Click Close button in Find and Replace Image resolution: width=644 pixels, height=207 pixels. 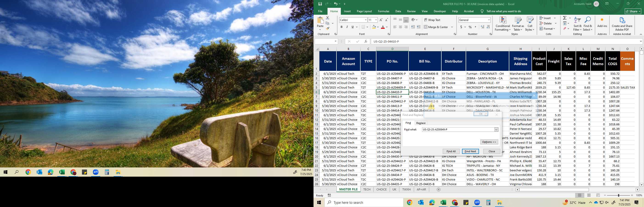coord(492,151)
